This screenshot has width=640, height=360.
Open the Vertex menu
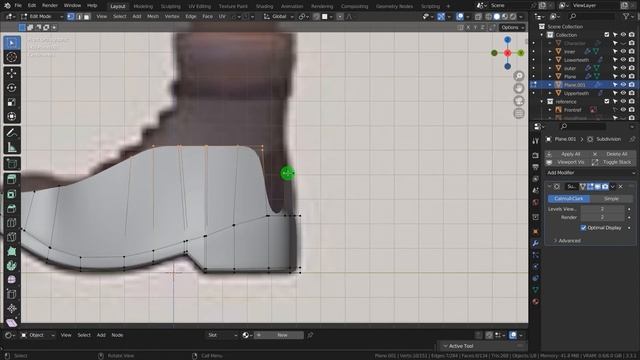[x=172, y=17]
